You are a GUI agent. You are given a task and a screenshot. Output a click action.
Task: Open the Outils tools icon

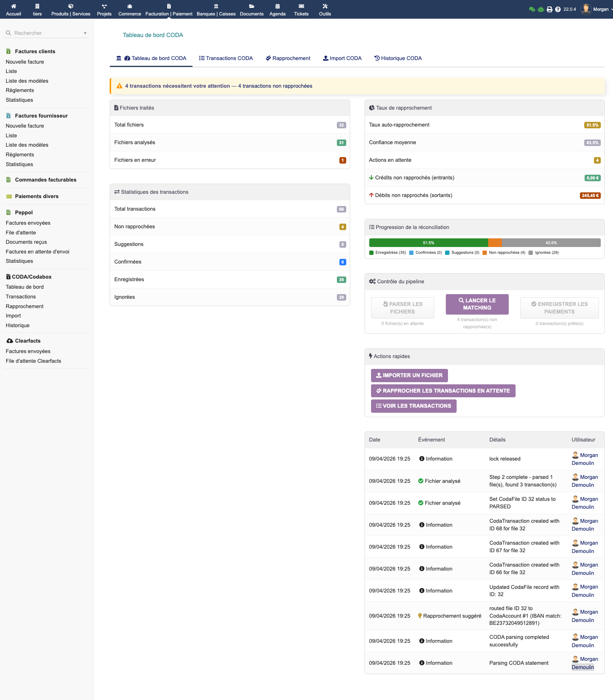pyautogui.click(x=325, y=6)
